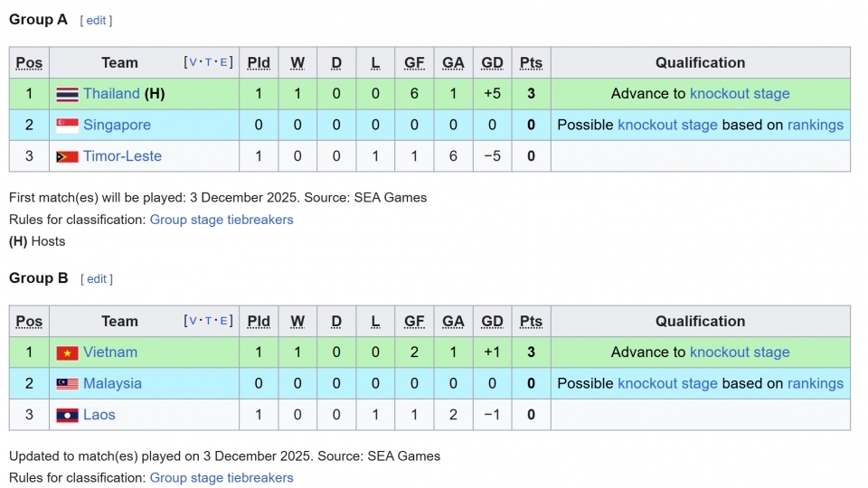The image size is (868, 488).
Task: Click the T (talk) link in Group A table
Action: (x=208, y=62)
